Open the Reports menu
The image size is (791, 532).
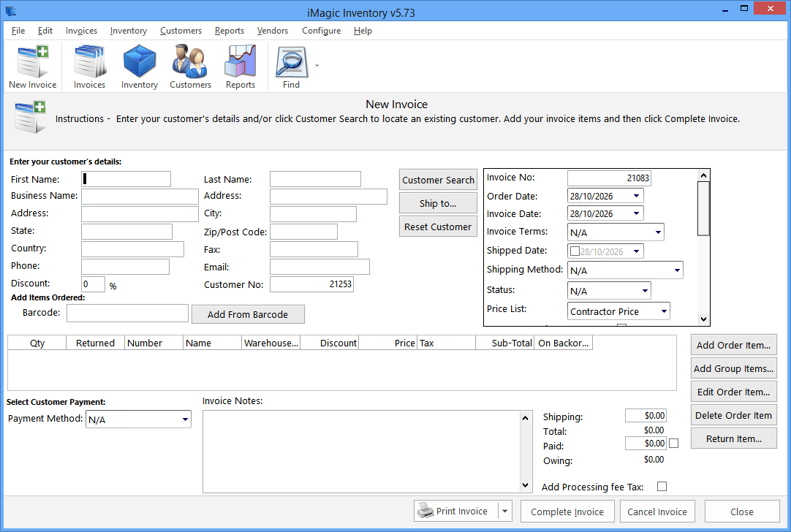[x=229, y=31]
